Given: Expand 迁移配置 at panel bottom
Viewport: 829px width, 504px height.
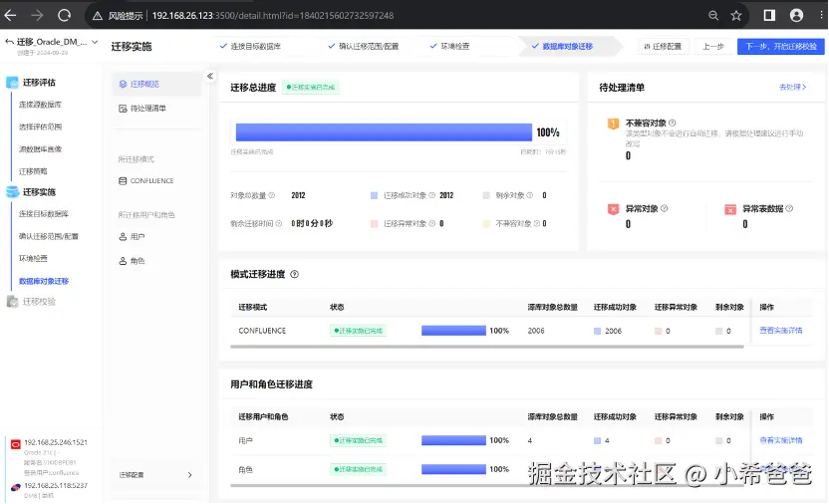Looking at the screenshot, I should point(156,475).
